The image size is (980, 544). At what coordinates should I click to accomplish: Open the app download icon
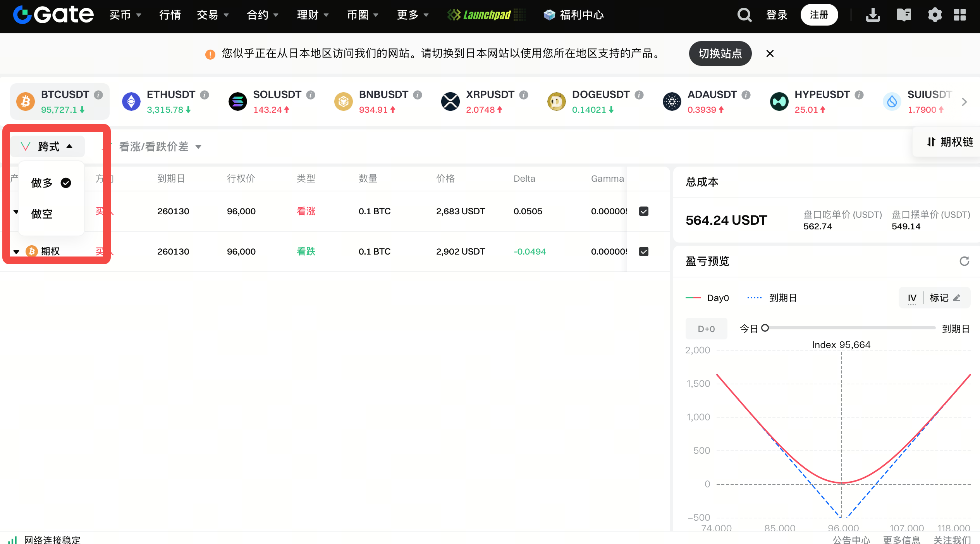pyautogui.click(x=873, y=15)
